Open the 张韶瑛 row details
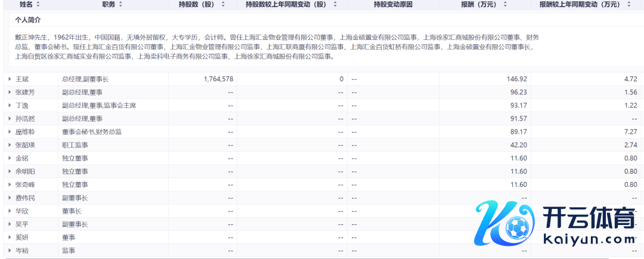The height and width of the screenshot is (259, 644). point(10,145)
